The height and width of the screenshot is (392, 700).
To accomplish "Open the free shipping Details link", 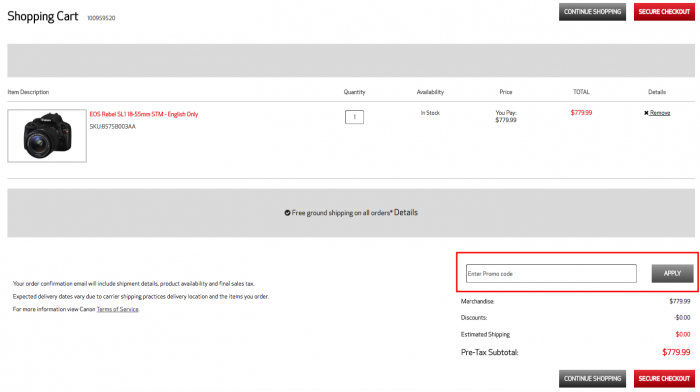I will [x=406, y=213].
